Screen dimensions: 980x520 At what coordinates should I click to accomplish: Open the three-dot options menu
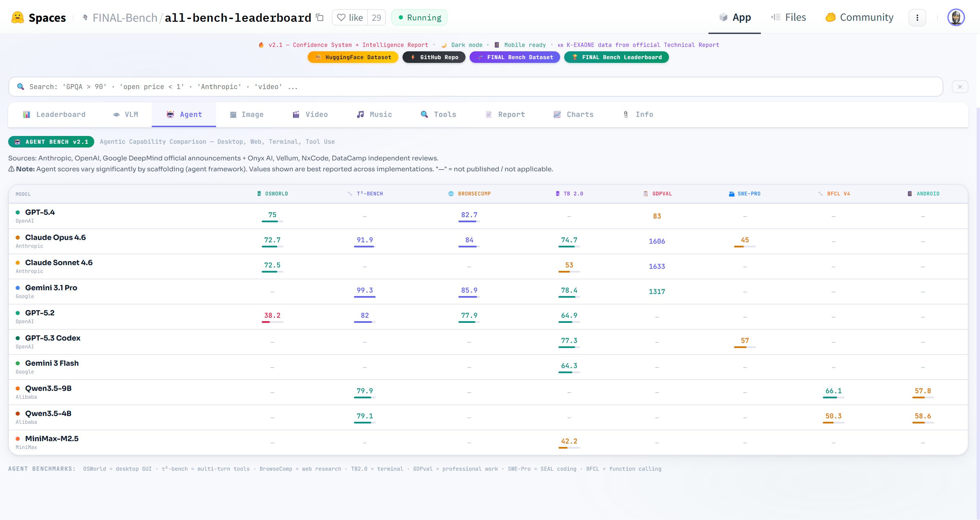point(917,17)
